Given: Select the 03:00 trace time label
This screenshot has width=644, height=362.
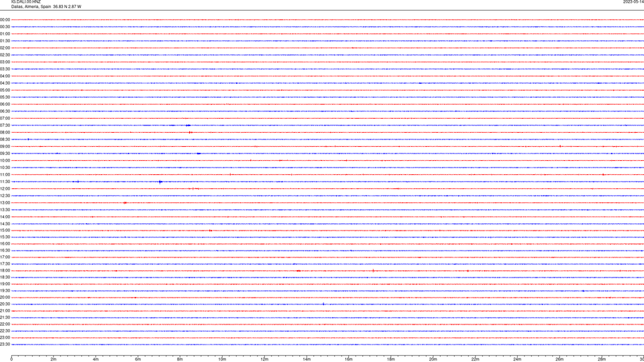Looking at the screenshot, I should pos(5,62).
